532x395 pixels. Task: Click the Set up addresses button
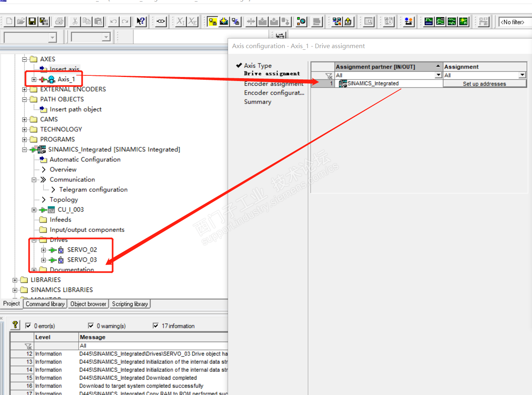coord(485,84)
